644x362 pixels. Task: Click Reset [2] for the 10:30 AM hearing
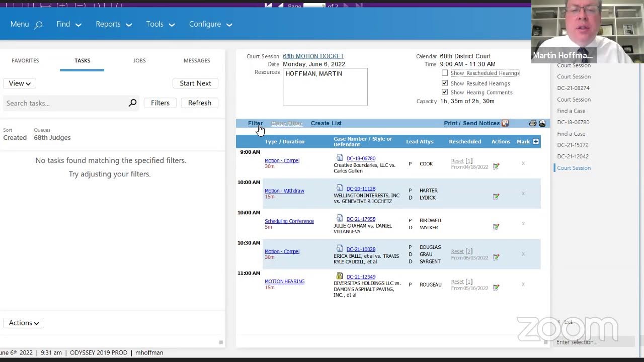(x=461, y=251)
